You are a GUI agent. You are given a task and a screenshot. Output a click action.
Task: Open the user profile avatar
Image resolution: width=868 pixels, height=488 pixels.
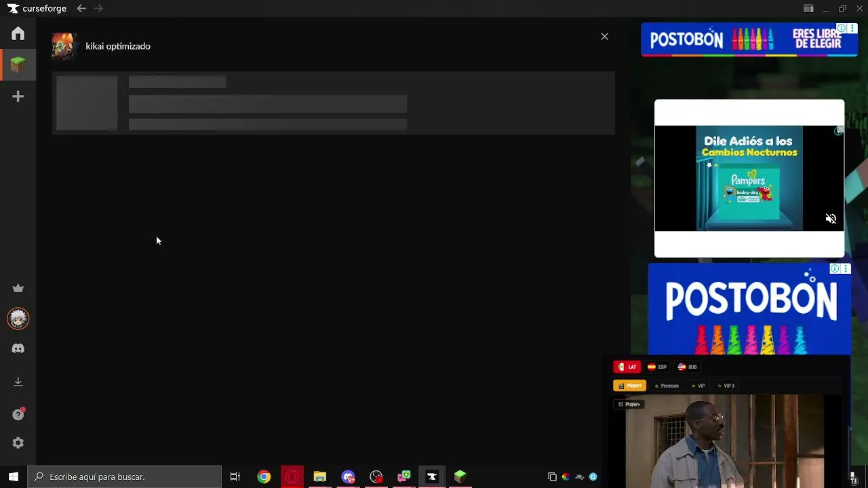click(x=18, y=319)
